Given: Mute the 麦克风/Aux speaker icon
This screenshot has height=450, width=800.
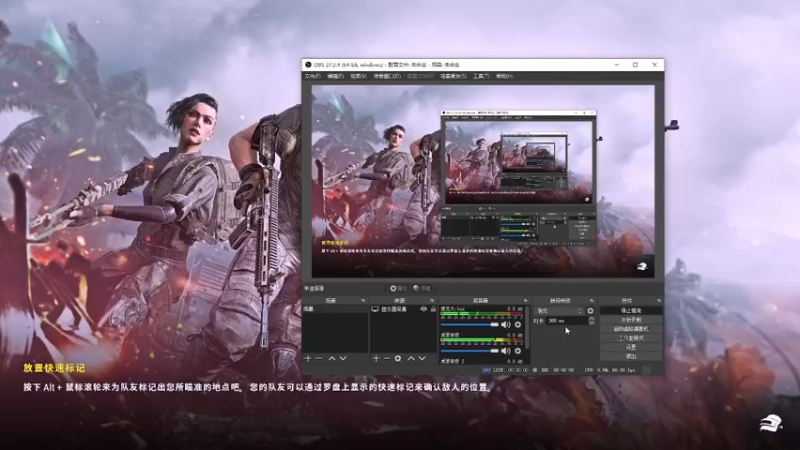Looking at the screenshot, I should click(506, 324).
